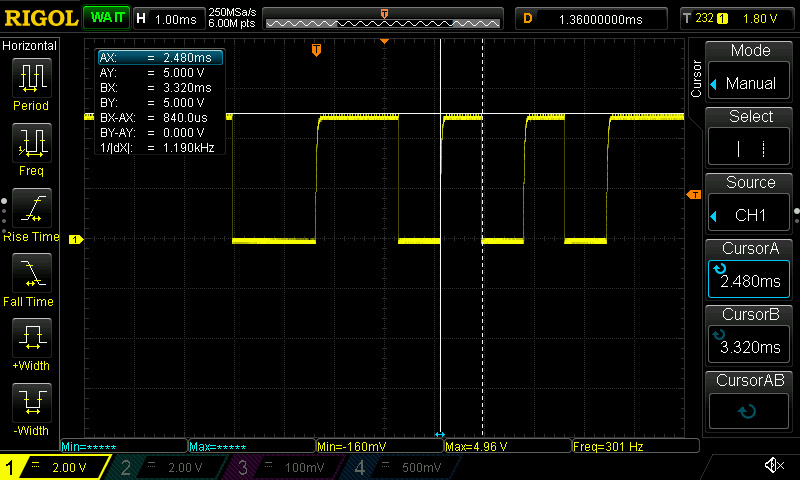Select the Fall Time measurement icon
Image resolution: width=800 pixels, height=480 pixels.
(x=32, y=273)
